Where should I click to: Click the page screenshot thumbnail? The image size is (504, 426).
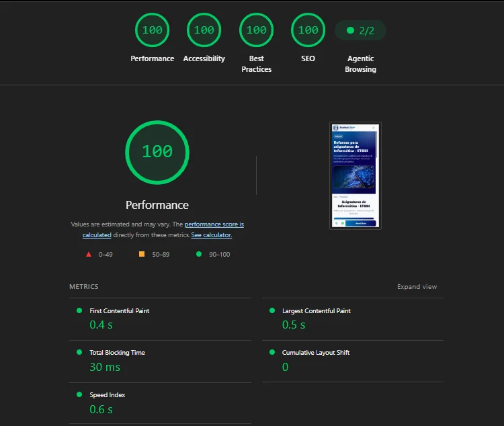coord(355,175)
